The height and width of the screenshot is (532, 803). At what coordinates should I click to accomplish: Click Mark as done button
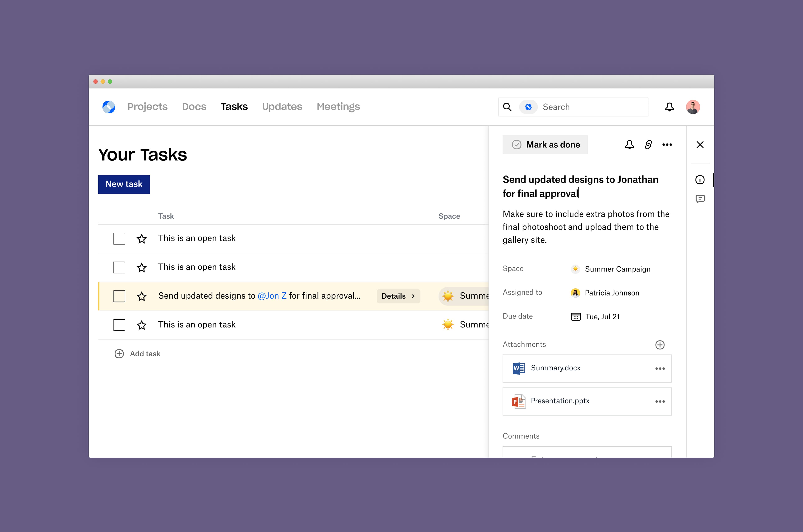click(x=545, y=145)
